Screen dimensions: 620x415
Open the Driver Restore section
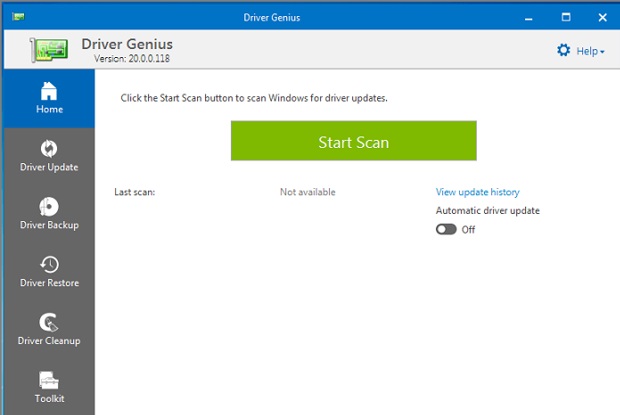click(x=49, y=272)
